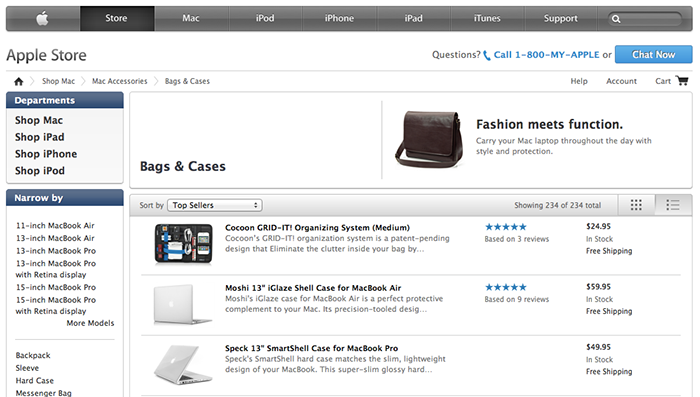The image size is (700, 397).
Task: Narrow by 13-inch MacBook Pro with Retina display
Action: 56,269
